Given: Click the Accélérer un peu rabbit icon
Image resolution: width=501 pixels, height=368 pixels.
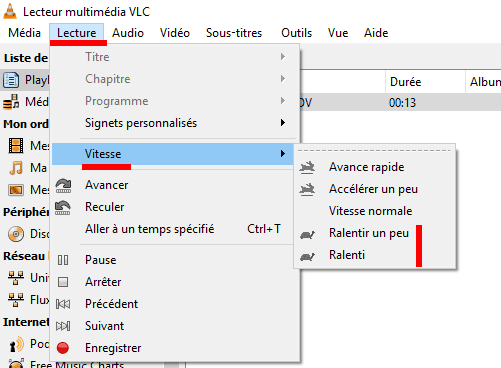Looking at the screenshot, I should 307,189.
